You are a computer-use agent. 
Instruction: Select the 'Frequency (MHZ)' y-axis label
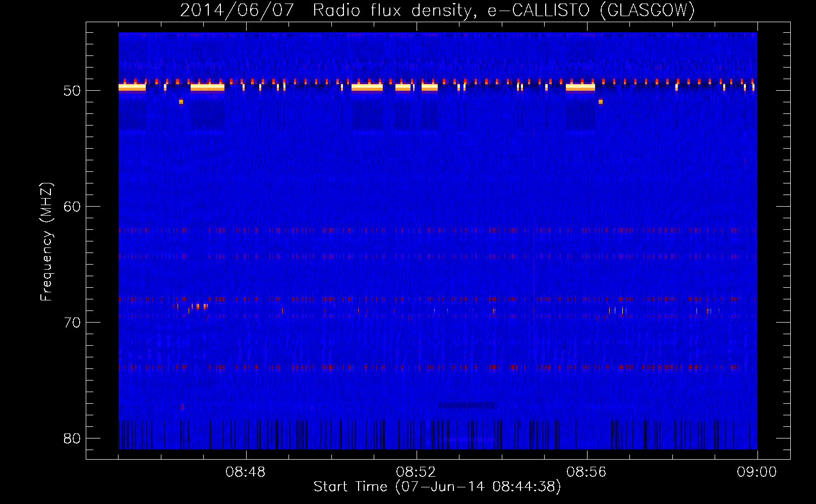pyautogui.click(x=46, y=242)
